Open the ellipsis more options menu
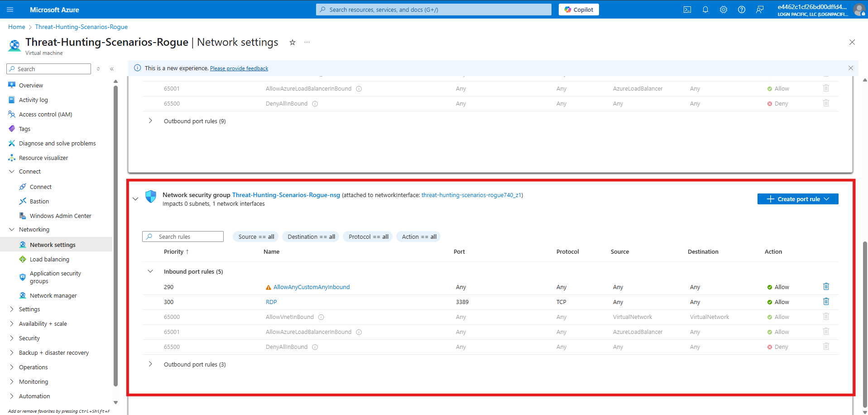Image resolution: width=868 pixels, height=415 pixels. 307,42
